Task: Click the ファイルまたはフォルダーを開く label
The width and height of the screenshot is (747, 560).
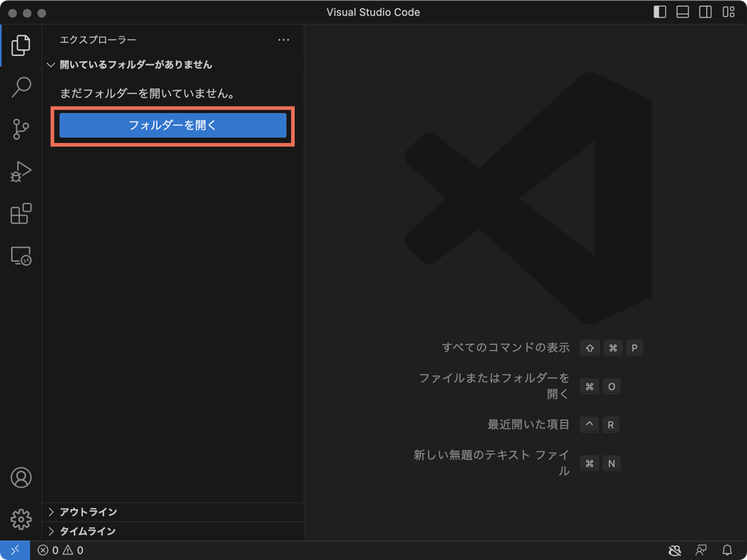Action: (495, 386)
